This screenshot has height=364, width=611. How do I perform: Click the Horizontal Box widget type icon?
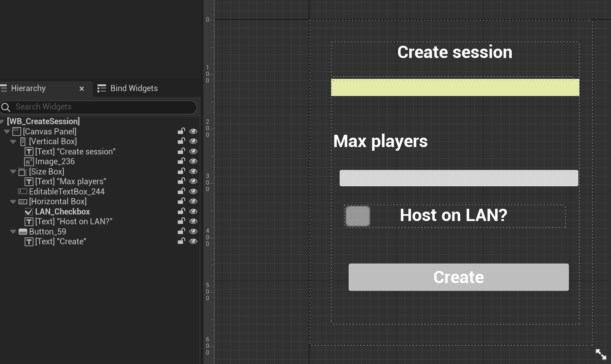[x=23, y=201]
